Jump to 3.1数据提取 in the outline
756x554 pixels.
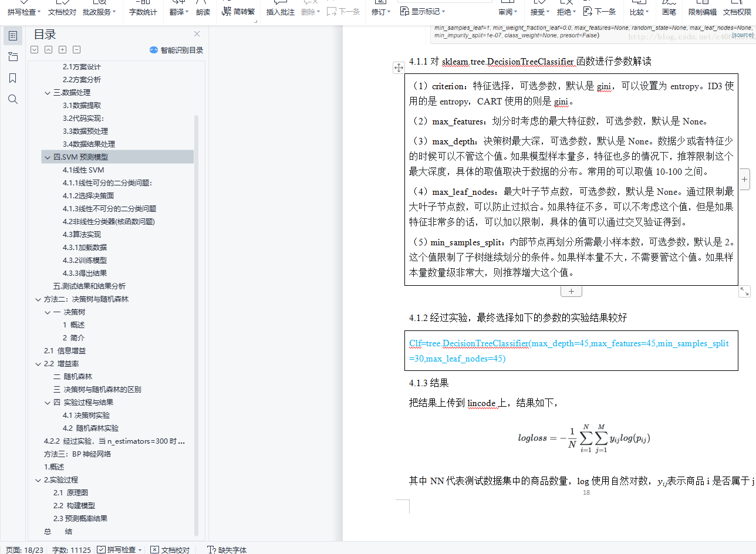[82, 106]
